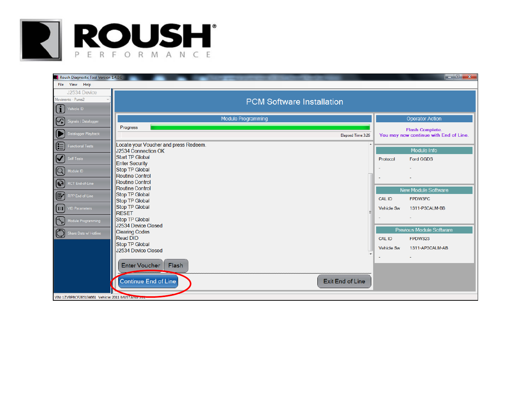Click the log scrollbar down arrow

pyautogui.click(x=371, y=254)
